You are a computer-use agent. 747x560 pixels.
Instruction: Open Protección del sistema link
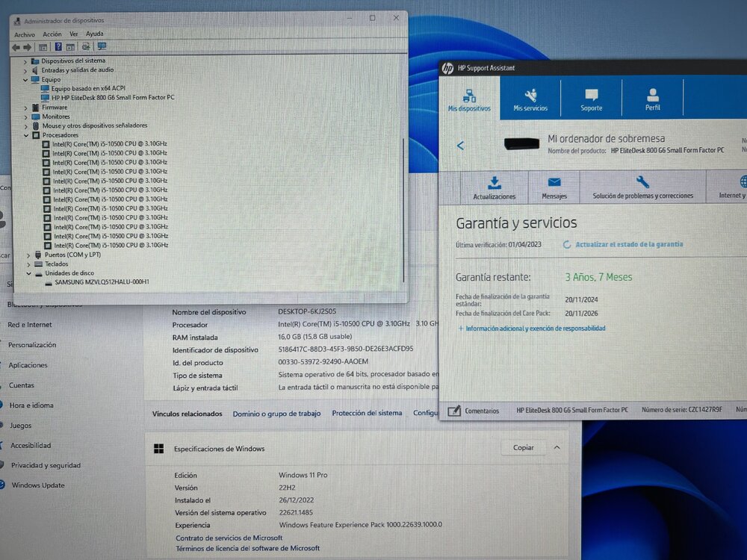(367, 413)
